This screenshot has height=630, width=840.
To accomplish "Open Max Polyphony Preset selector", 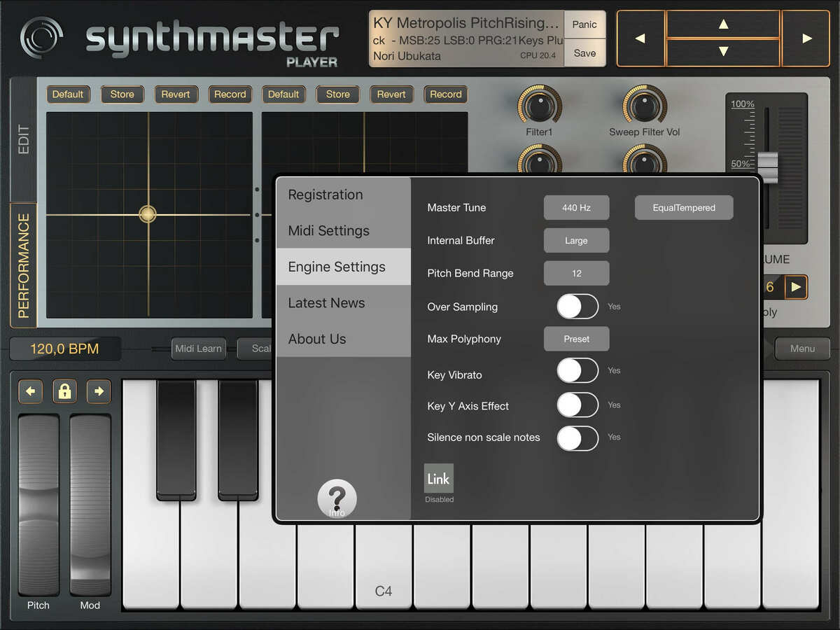I will click(576, 339).
